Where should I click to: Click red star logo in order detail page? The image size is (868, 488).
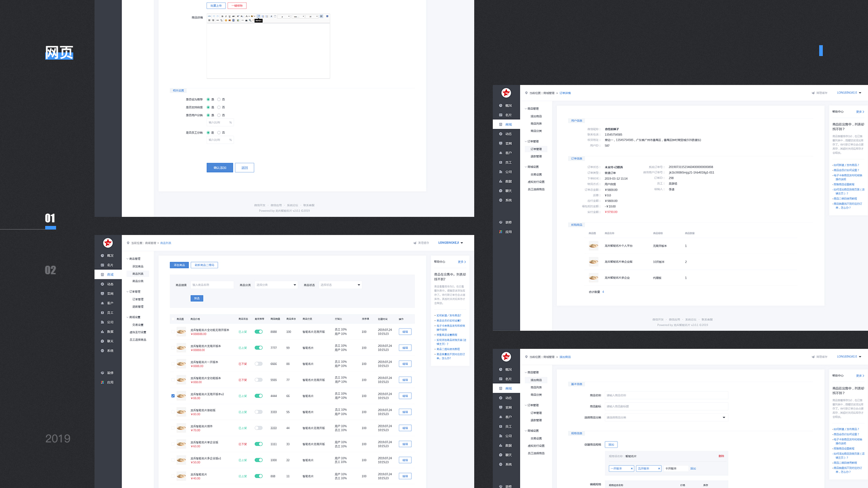506,93
